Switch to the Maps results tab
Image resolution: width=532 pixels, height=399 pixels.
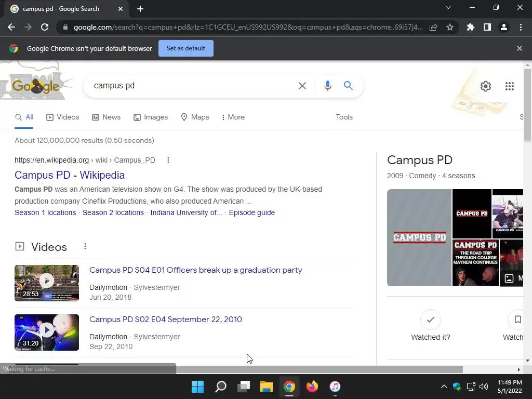click(195, 117)
